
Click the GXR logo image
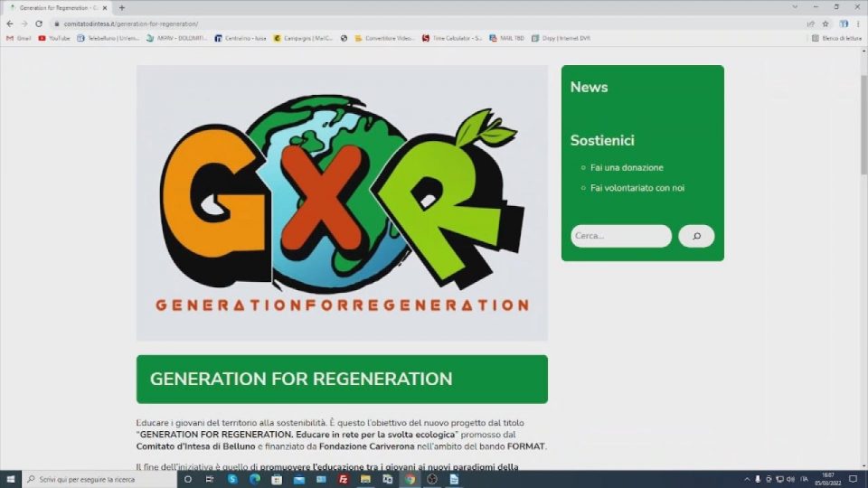342,203
